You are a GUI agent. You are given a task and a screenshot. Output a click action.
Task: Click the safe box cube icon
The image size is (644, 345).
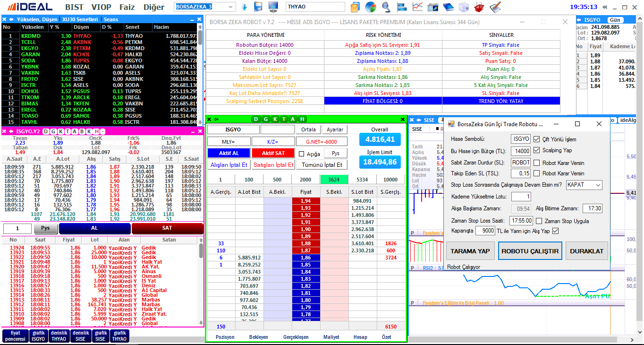(x=464, y=7)
